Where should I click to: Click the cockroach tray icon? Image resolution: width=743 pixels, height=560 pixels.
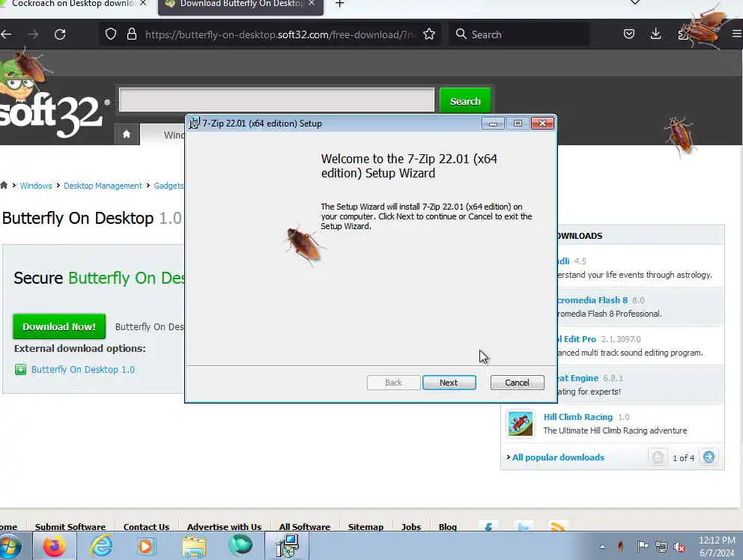click(620, 547)
